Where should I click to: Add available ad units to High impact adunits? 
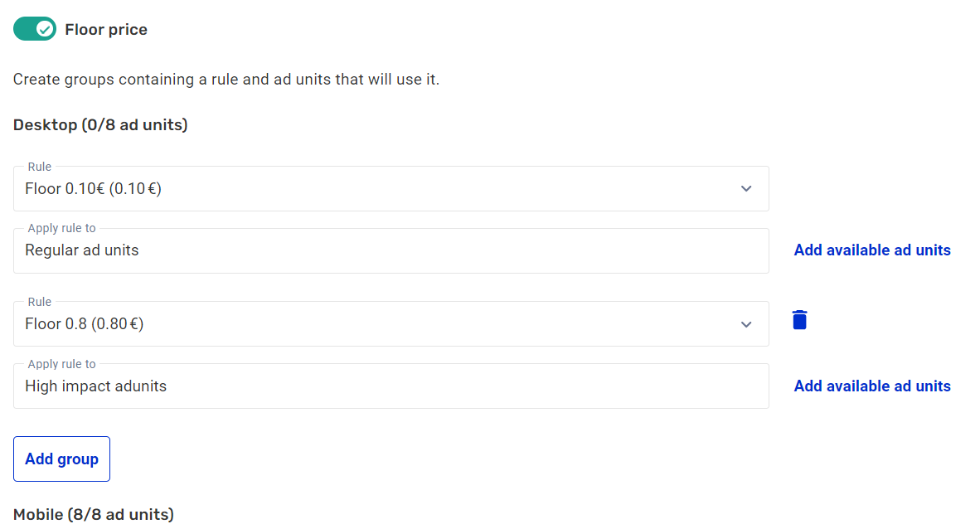tap(872, 386)
